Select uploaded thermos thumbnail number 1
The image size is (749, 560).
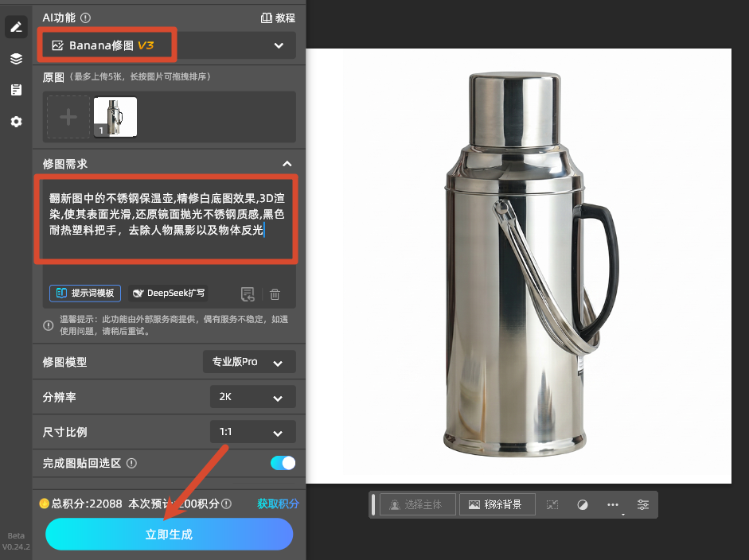[115, 117]
